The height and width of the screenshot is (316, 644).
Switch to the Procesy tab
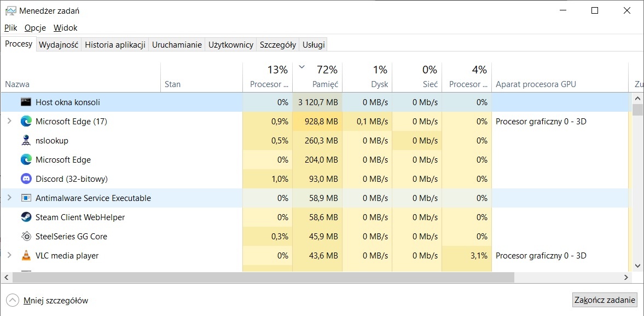tap(19, 44)
